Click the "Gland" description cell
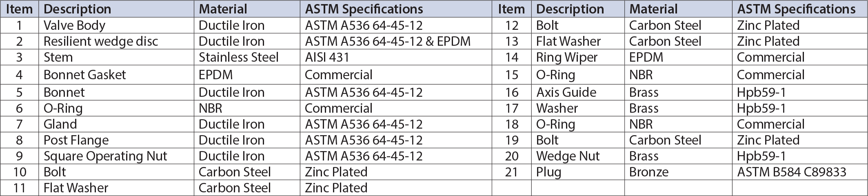Image resolution: width=868 pixels, height=196 pixels. [x=60, y=124]
